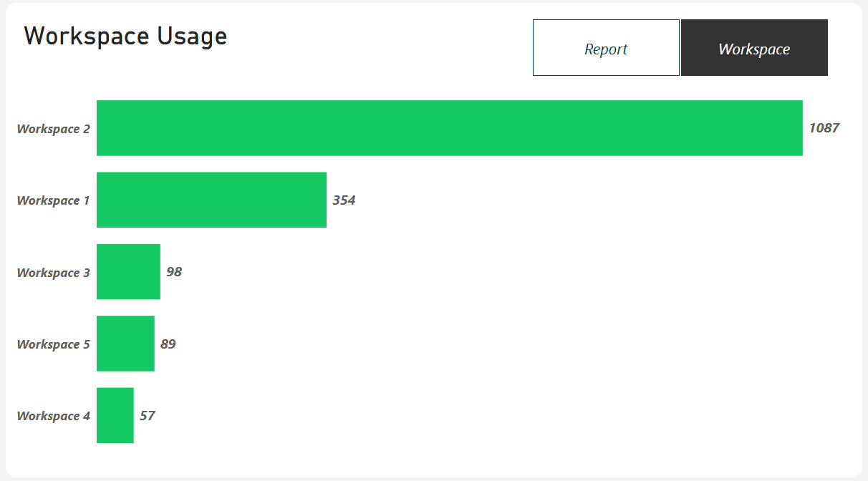The width and height of the screenshot is (868, 481).
Task: Click the 57 data value label
Action: [148, 416]
